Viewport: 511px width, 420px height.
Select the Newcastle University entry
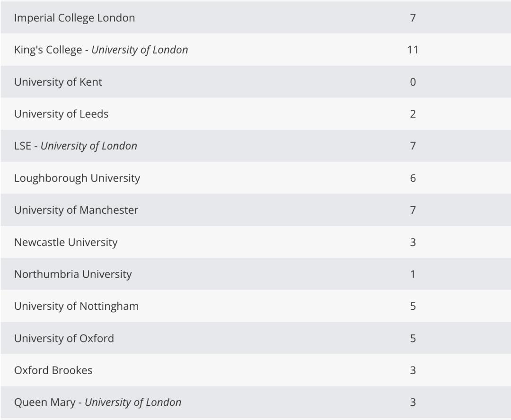(66, 242)
